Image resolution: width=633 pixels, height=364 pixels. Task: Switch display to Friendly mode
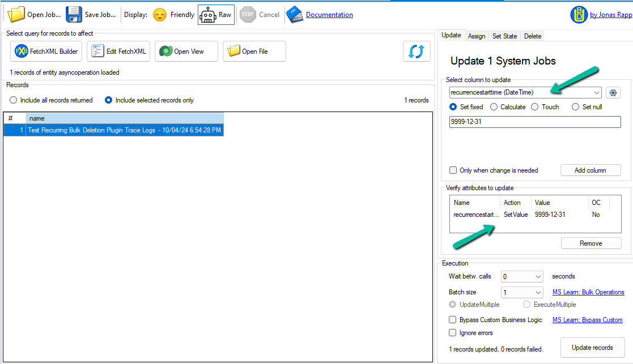[x=173, y=14]
